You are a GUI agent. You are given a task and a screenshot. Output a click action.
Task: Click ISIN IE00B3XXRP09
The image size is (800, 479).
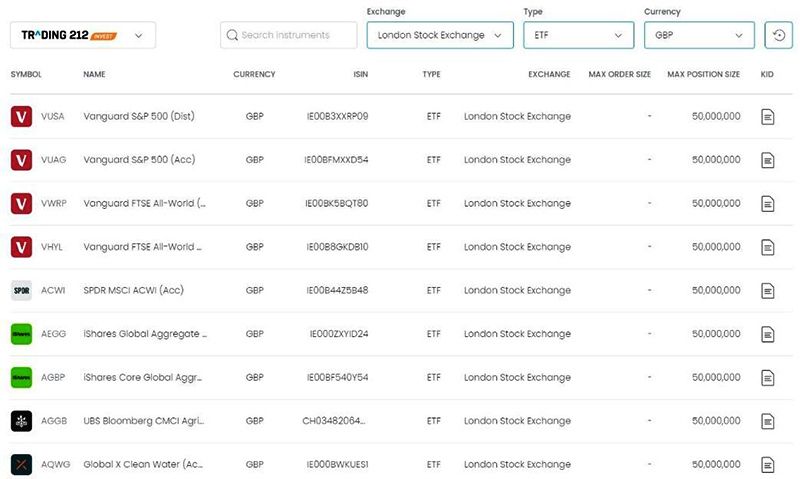[337, 116]
